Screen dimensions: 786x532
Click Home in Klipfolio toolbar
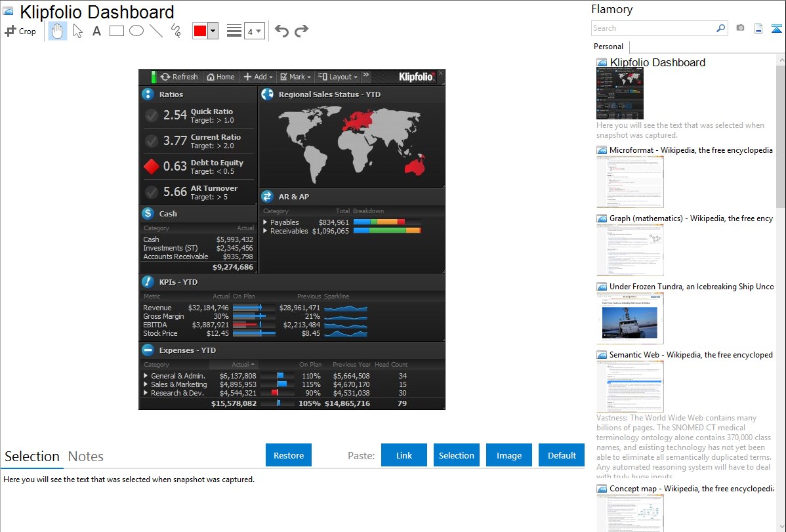220,77
